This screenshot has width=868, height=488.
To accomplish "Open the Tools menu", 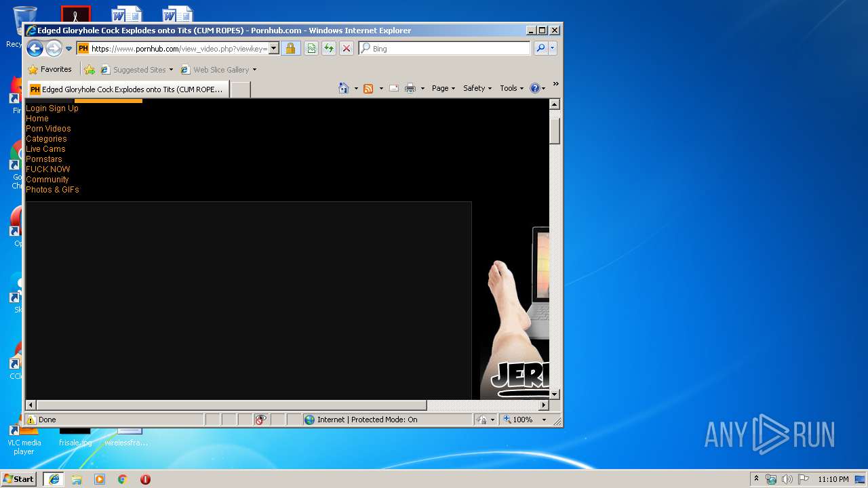I will (x=512, y=88).
